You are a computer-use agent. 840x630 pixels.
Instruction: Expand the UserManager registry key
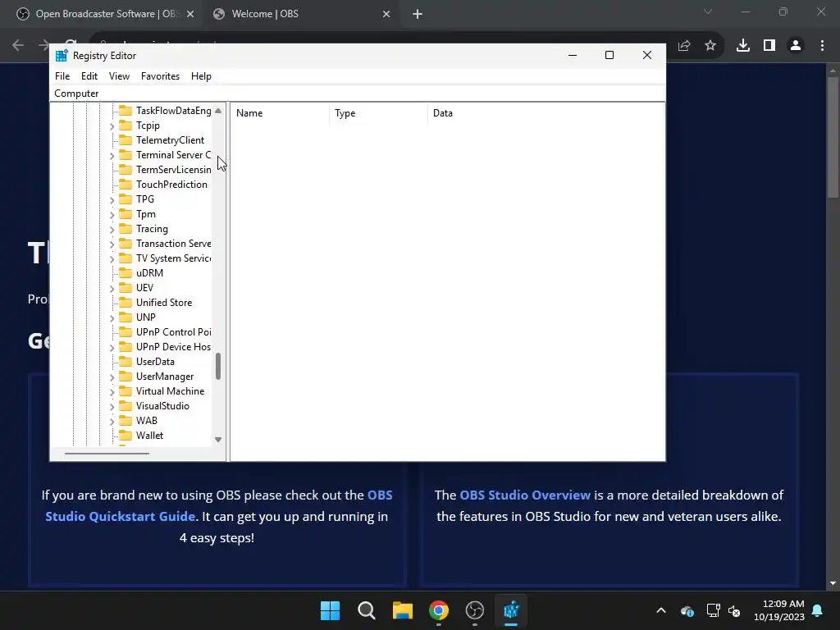click(112, 377)
